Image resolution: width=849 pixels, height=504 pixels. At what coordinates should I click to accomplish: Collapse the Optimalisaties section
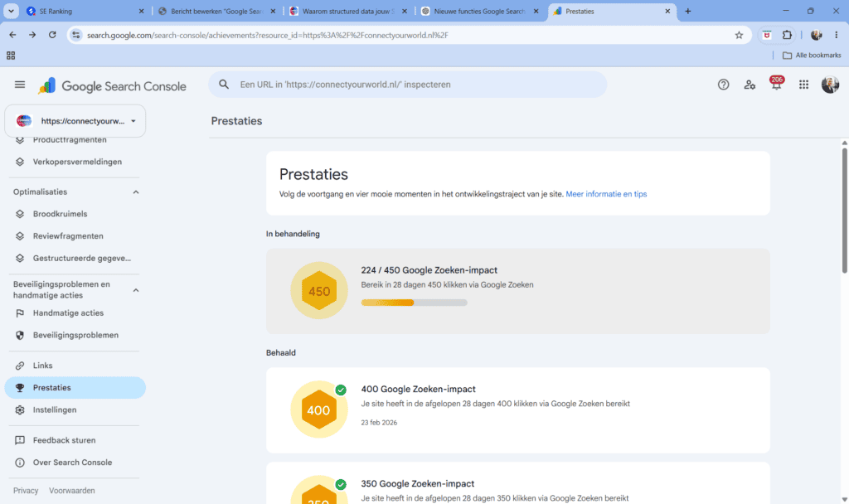click(x=136, y=192)
